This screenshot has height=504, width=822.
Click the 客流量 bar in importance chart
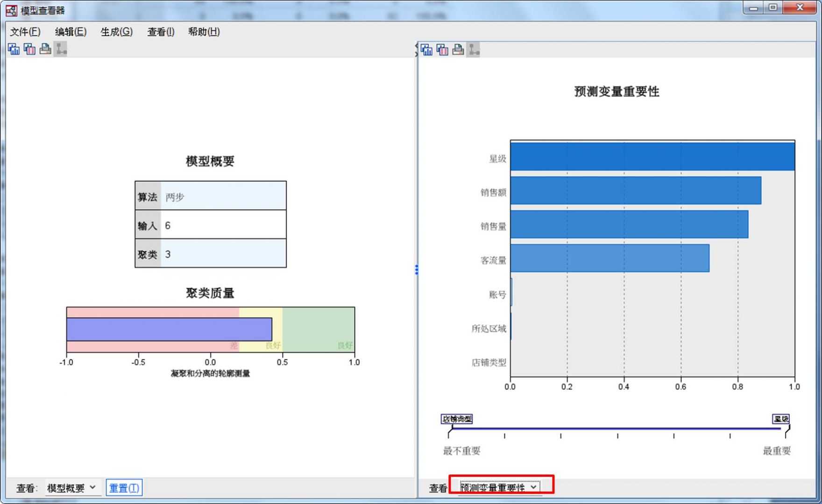coord(610,258)
